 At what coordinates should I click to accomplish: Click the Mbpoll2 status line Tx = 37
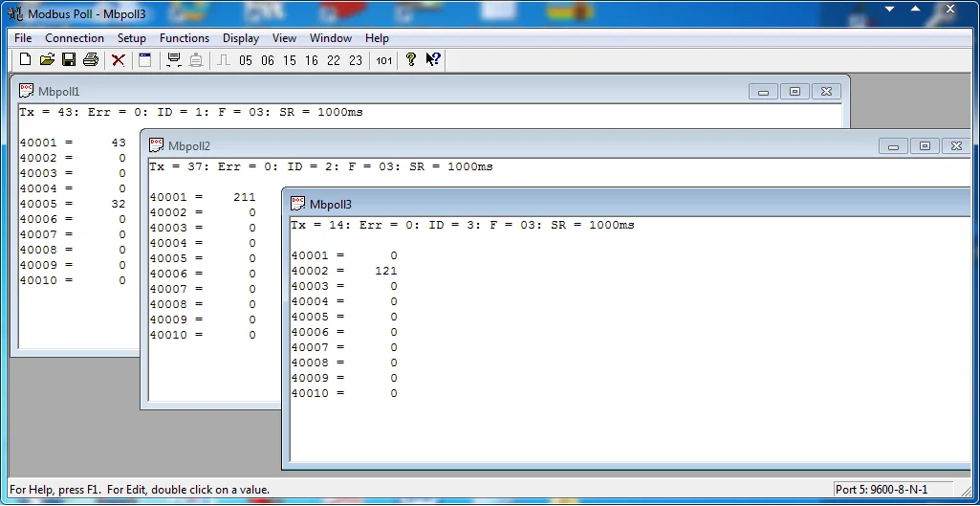321,167
